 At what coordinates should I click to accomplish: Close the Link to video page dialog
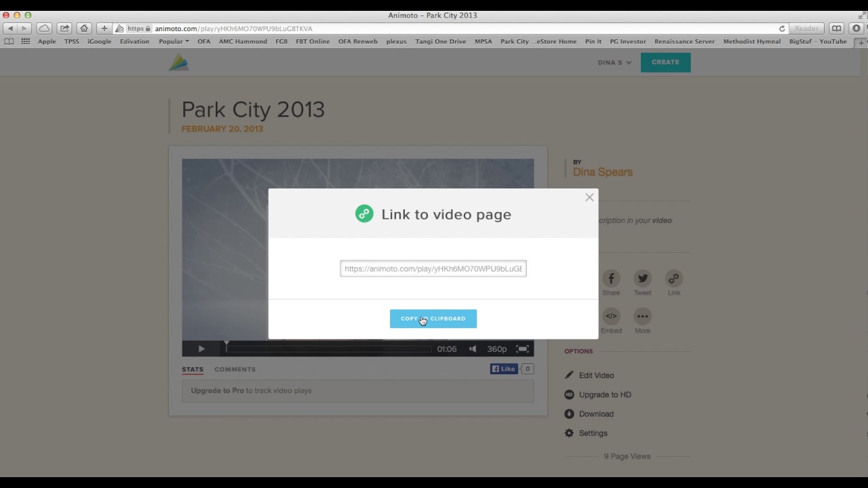[x=589, y=197]
